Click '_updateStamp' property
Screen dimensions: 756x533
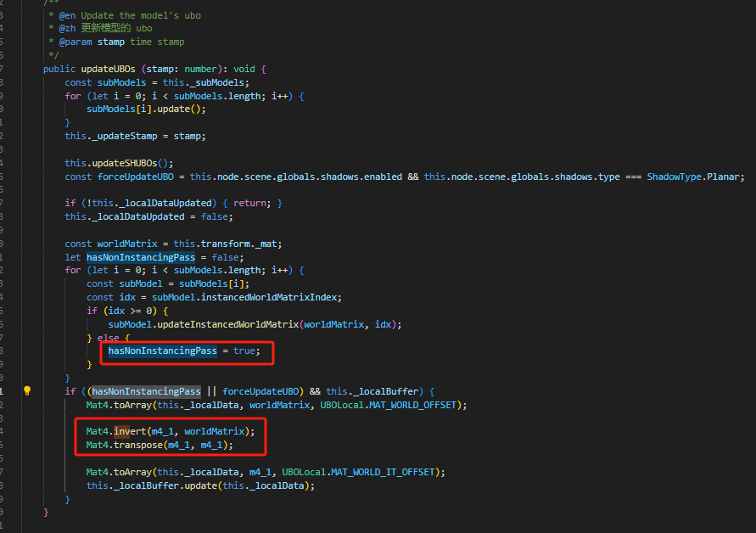click(125, 136)
